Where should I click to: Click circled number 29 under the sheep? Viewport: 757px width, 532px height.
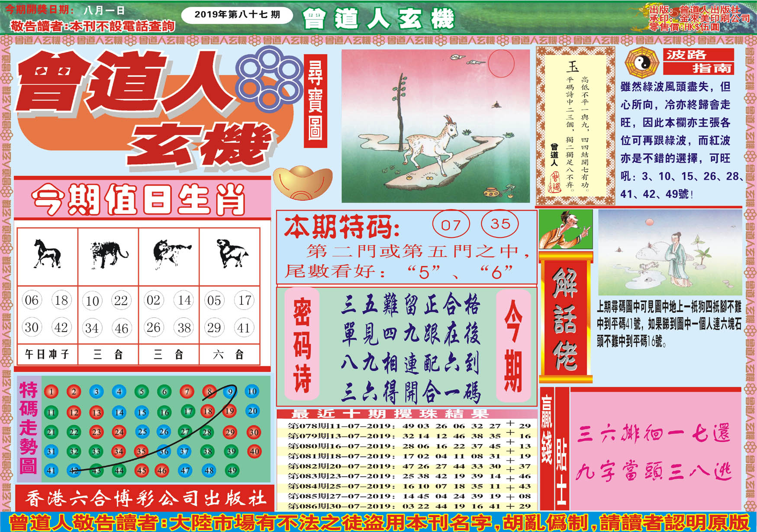[x=214, y=328]
